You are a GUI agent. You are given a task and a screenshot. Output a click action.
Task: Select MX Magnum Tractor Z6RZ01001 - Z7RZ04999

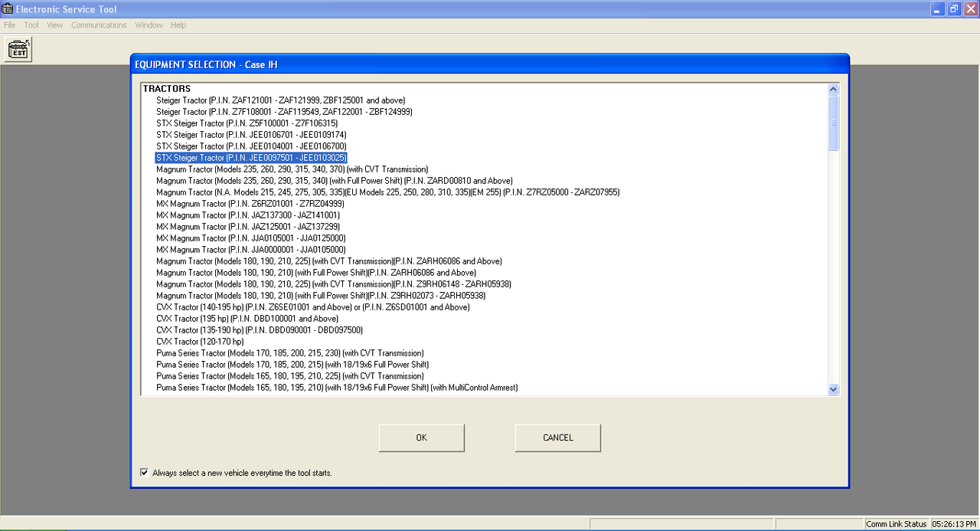250,204
